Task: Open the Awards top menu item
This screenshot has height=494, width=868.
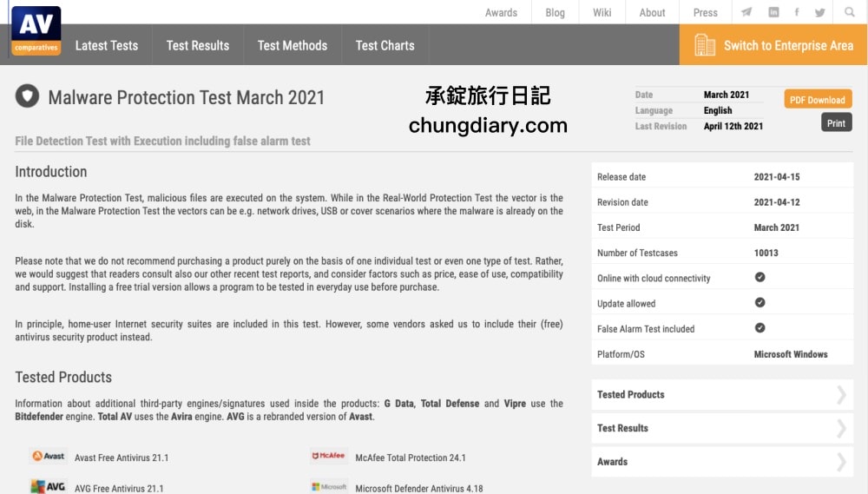Action: [x=501, y=12]
